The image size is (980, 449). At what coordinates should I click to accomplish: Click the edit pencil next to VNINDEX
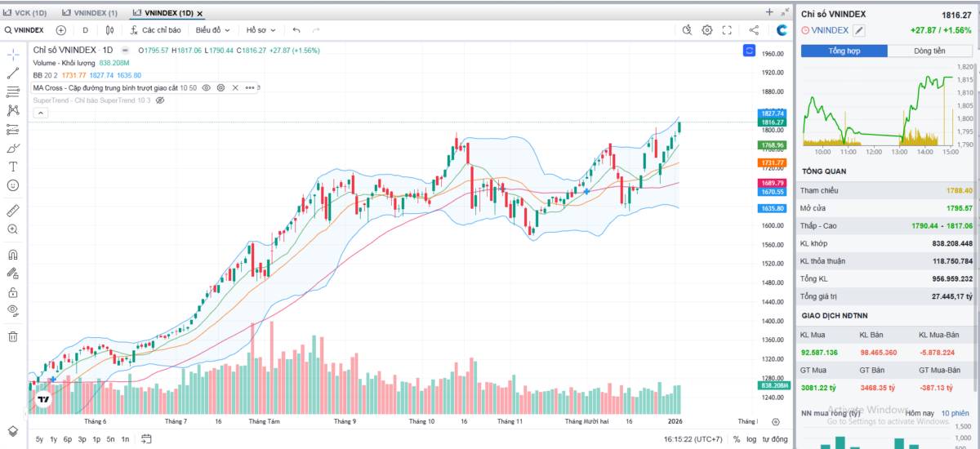tap(859, 30)
